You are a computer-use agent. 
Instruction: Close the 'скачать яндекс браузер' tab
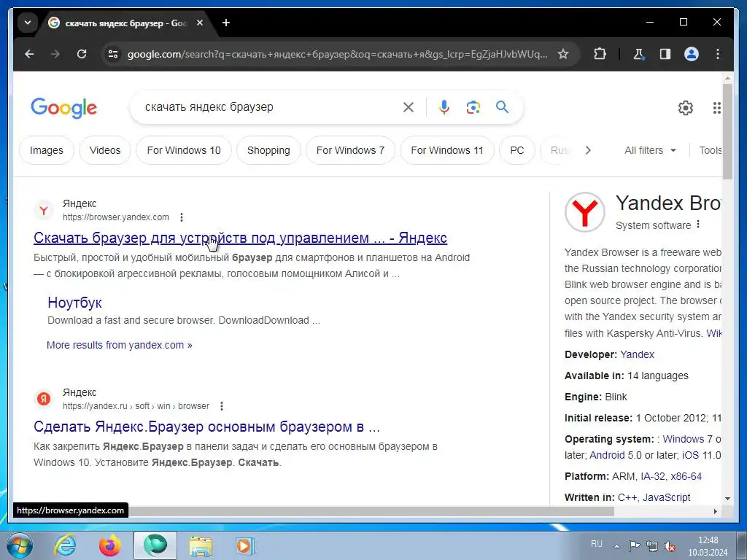click(200, 23)
